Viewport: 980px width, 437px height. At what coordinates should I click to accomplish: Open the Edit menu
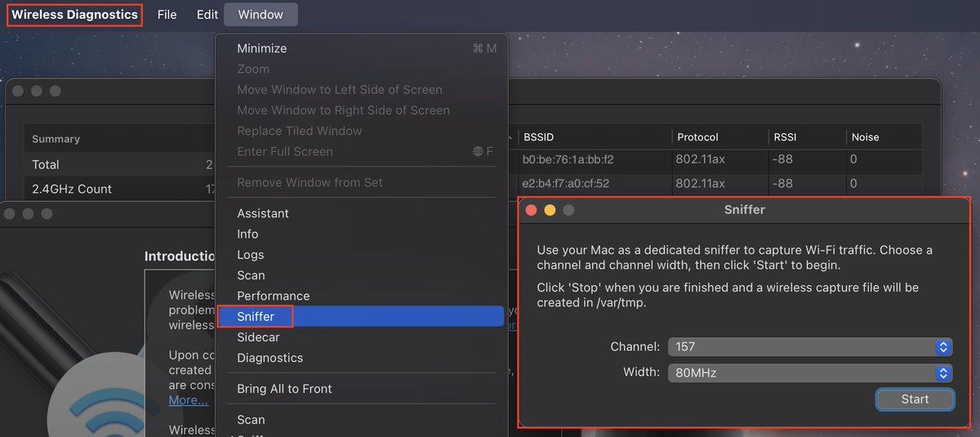(x=207, y=15)
